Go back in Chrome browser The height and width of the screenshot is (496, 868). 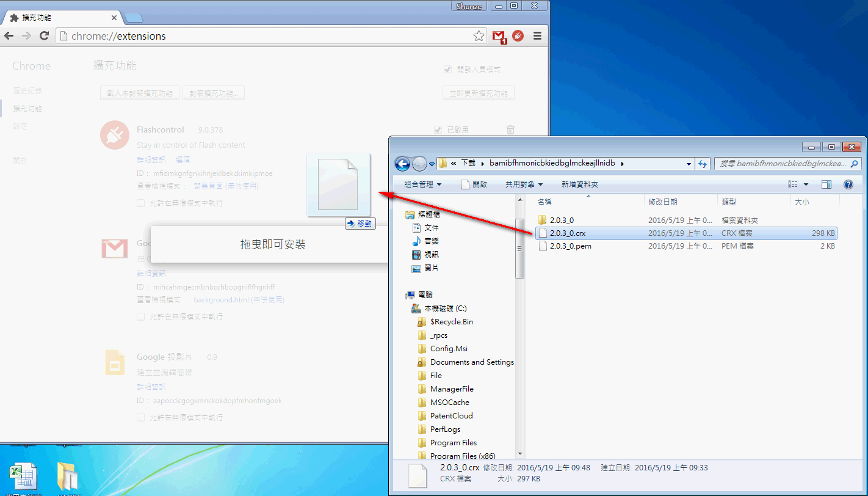click(x=9, y=36)
